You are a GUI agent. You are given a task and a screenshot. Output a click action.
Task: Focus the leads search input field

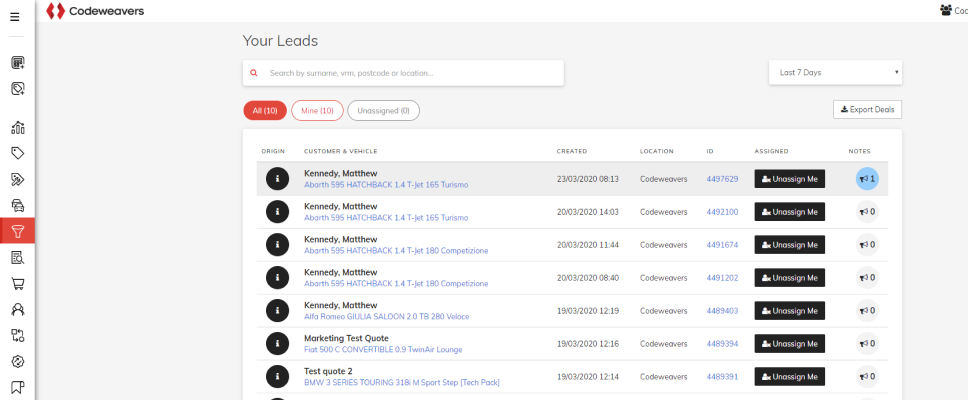(403, 73)
